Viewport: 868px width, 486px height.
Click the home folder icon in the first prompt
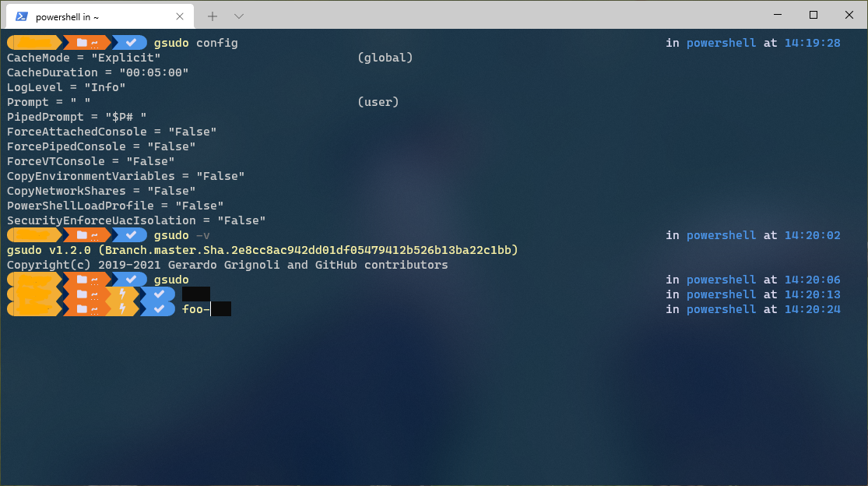pyautogui.click(x=82, y=42)
